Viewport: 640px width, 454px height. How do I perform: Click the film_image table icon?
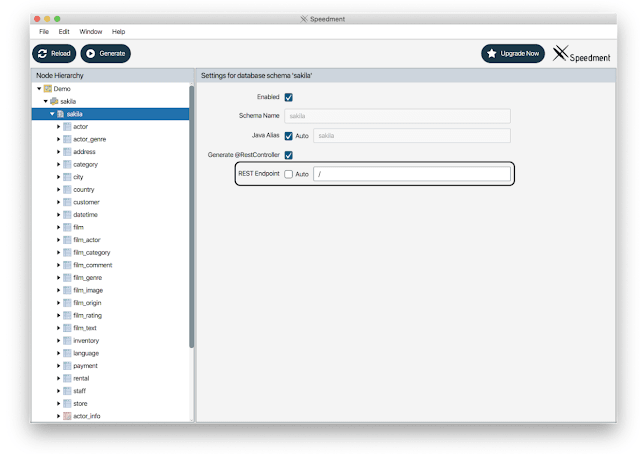point(67,290)
